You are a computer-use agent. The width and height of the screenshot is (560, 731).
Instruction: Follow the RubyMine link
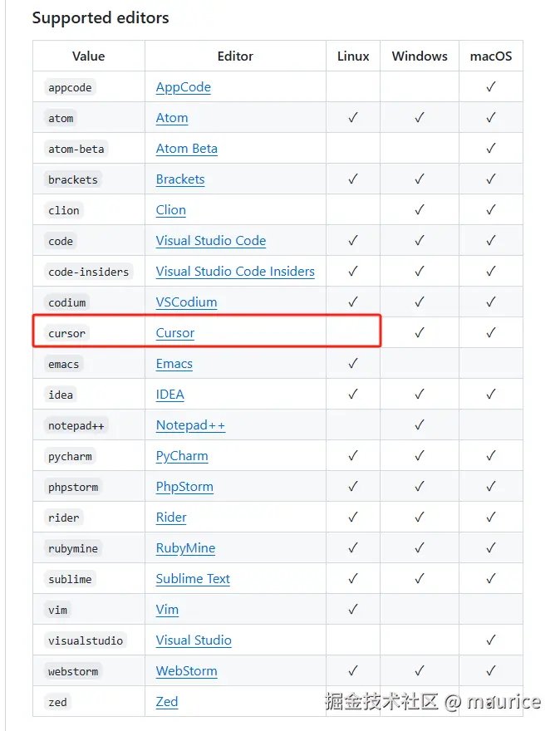click(x=185, y=548)
